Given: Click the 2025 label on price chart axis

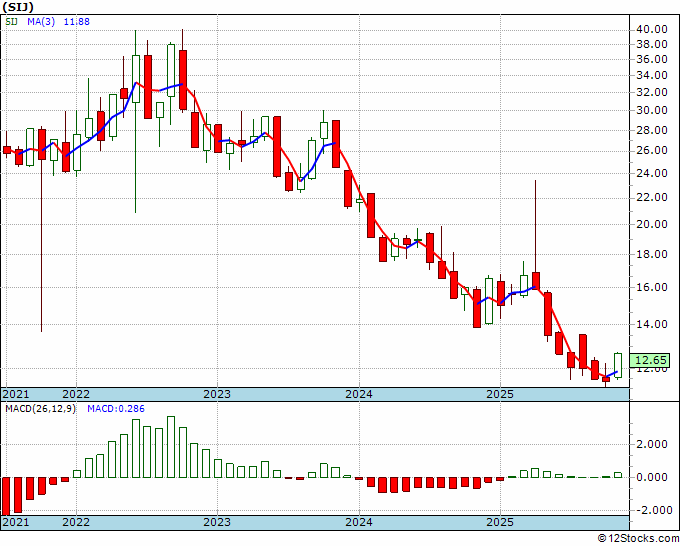Looking at the screenshot, I should (x=500, y=394).
